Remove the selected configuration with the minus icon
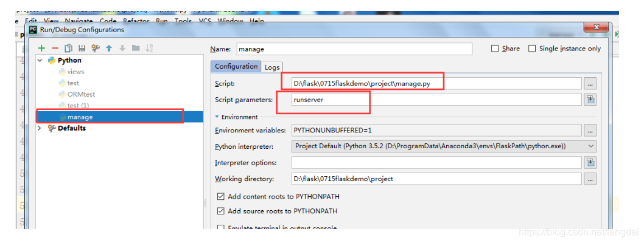The image size is (644, 243). click(55, 49)
